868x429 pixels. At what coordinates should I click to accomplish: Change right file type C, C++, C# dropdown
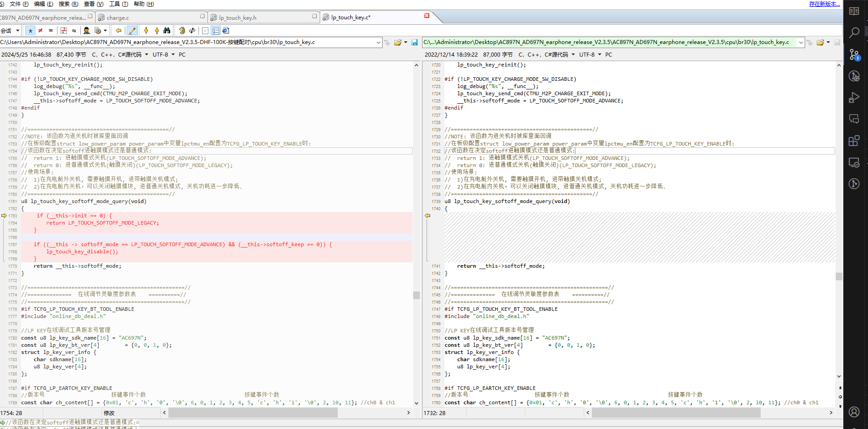(546, 54)
